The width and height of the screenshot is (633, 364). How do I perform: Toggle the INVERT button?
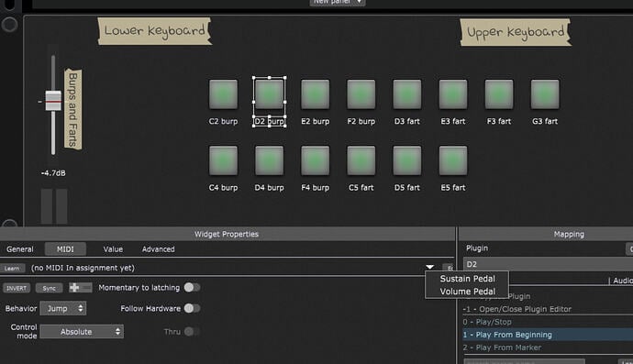pyautogui.click(x=17, y=288)
